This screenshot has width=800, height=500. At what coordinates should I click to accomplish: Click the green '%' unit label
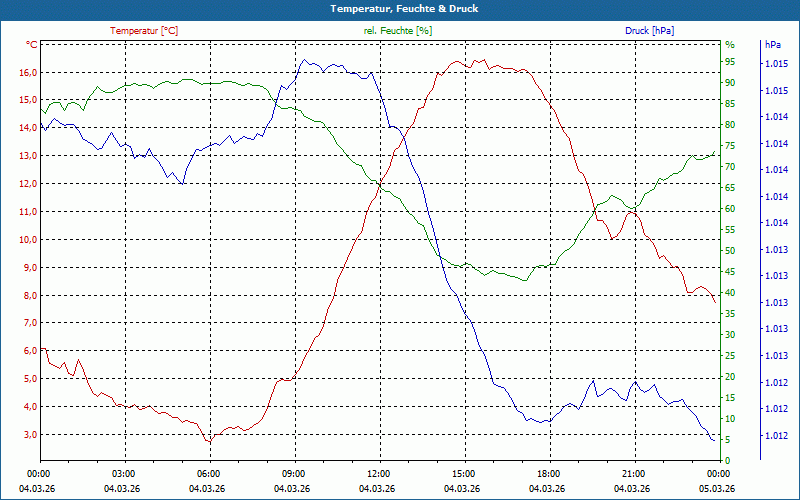tap(730, 45)
